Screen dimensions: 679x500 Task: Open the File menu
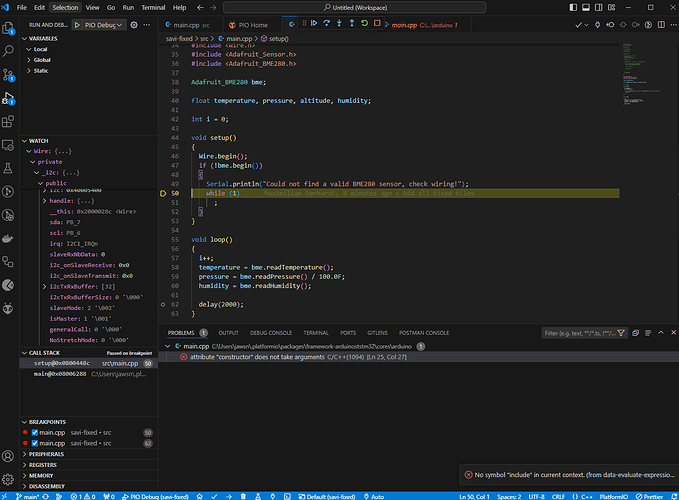22,7
